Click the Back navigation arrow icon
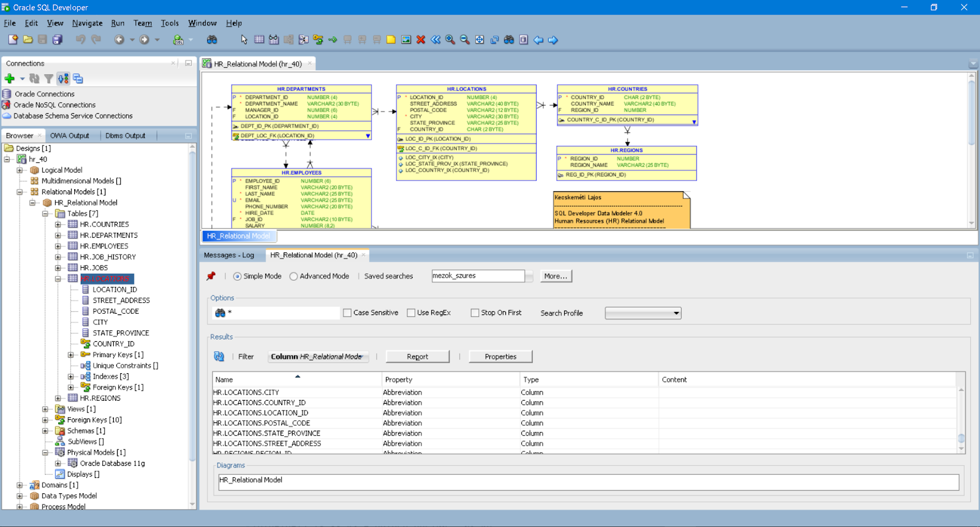Viewport: 980px width, 527px height. pos(119,40)
